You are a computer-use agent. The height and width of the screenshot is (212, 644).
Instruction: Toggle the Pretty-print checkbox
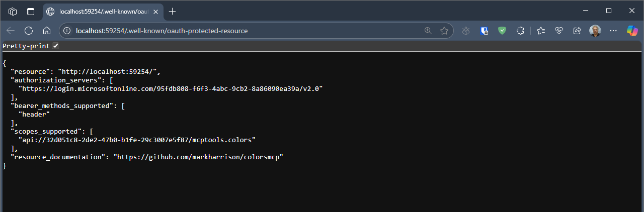[x=56, y=46]
